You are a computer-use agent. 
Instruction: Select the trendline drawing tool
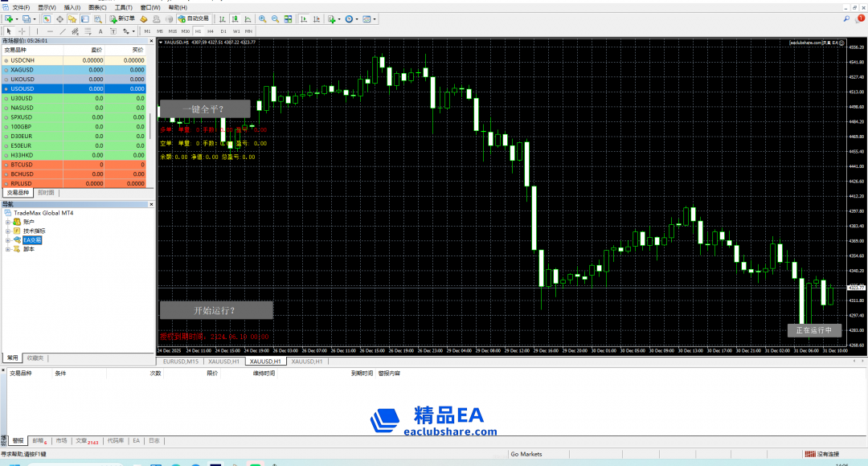[63, 31]
